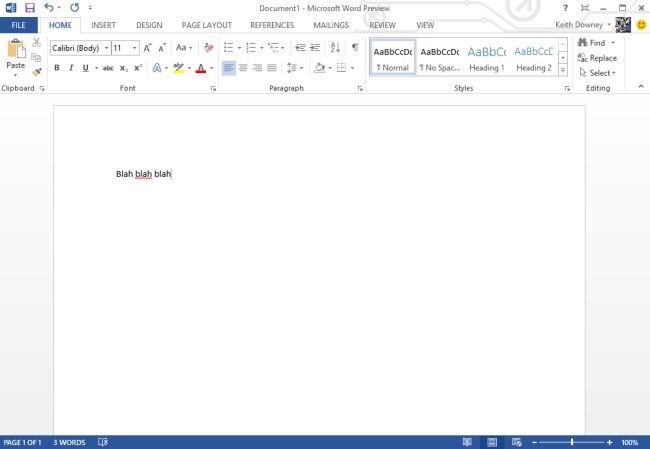
Task: Expand the Styles gallery More arrow
Action: (x=563, y=70)
